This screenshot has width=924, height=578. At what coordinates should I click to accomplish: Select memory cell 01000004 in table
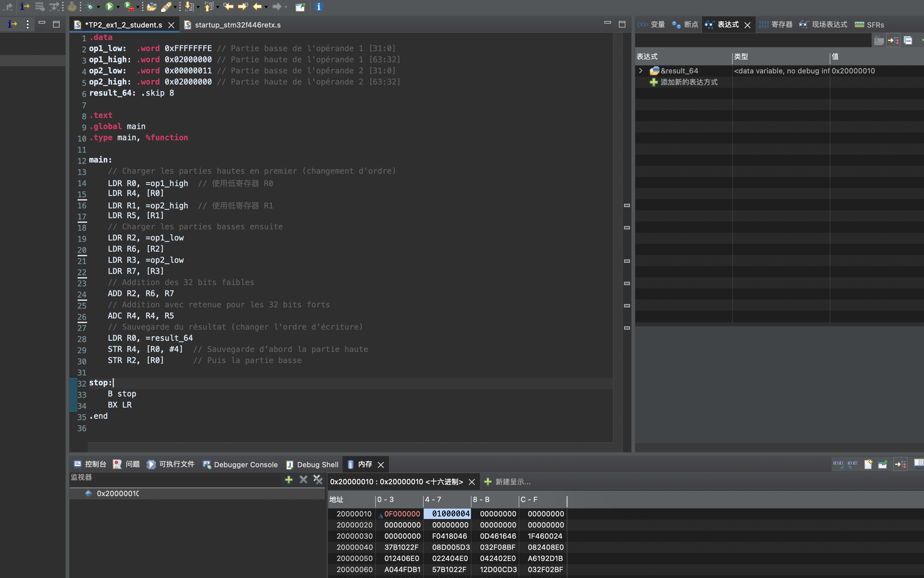[450, 514]
